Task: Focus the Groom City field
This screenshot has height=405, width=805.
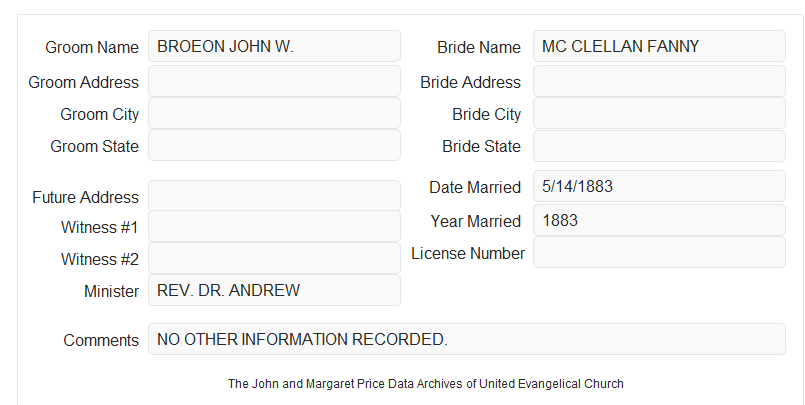Action: click(x=274, y=113)
